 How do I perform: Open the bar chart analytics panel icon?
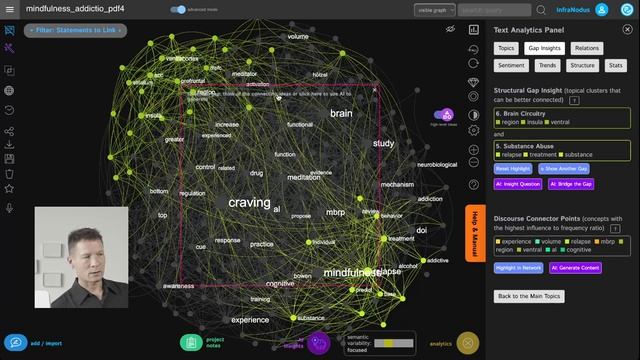click(473, 29)
